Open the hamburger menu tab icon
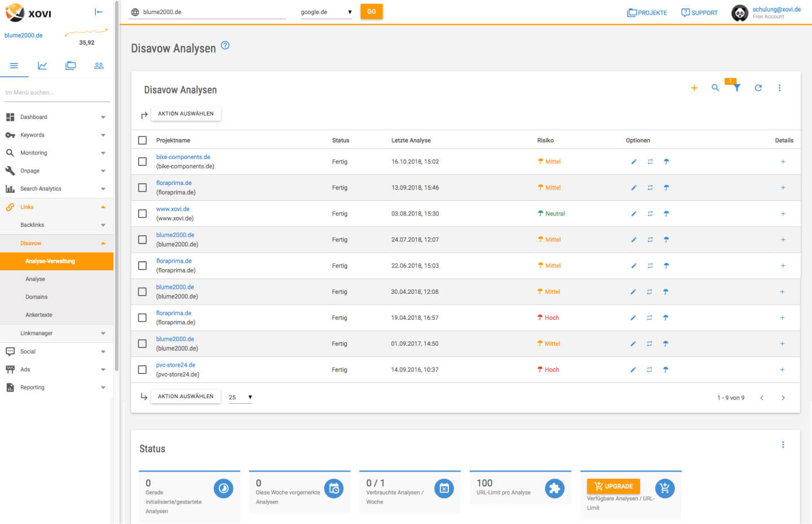812x524 pixels. click(x=14, y=65)
